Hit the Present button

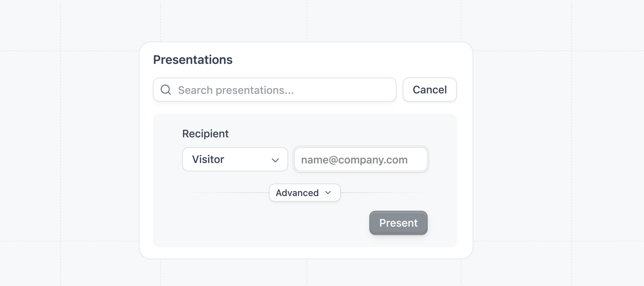coord(398,223)
